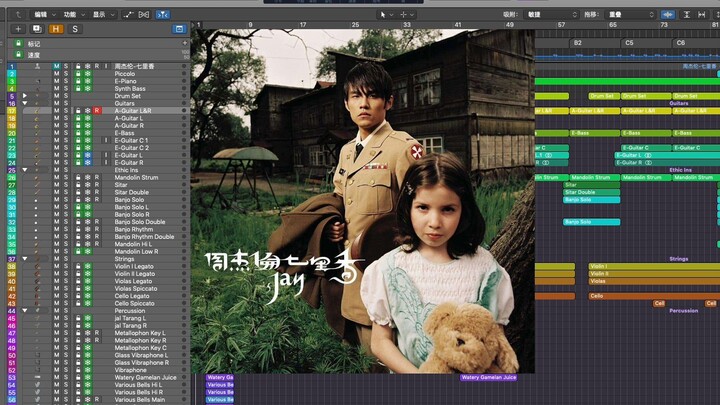Toggle the global S solo button
The width and height of the screenshot is (720, 405).
pyautogui.click(x=75, y=29)
